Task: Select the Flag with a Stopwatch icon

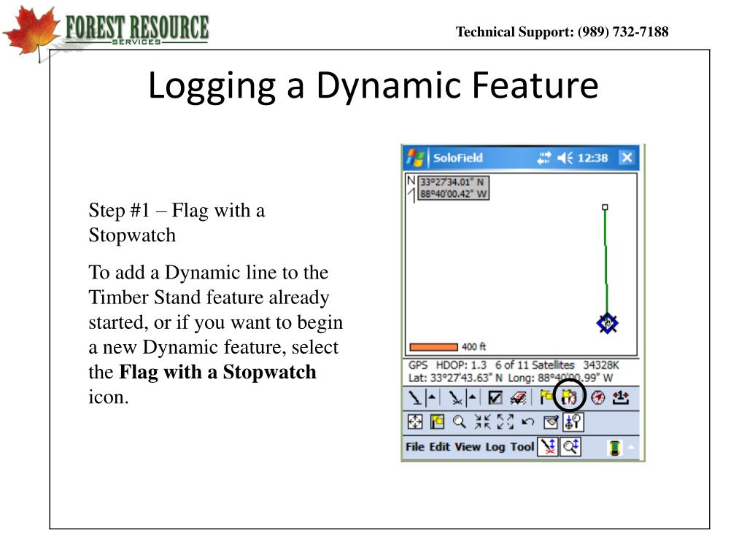Action: click(x=569, y=397)
